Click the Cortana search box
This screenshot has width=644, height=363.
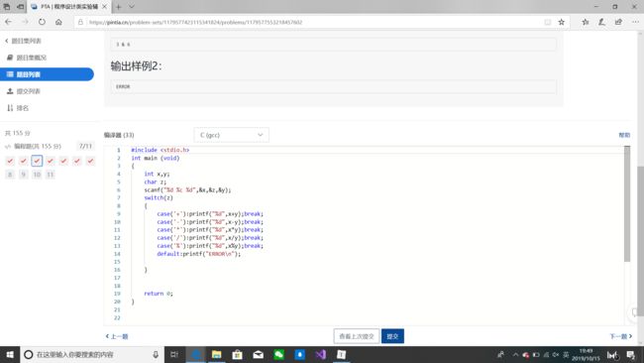tap(92, 354)
